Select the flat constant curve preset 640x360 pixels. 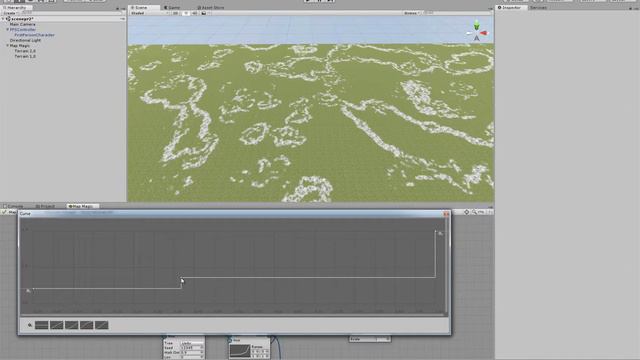[42, 325]
